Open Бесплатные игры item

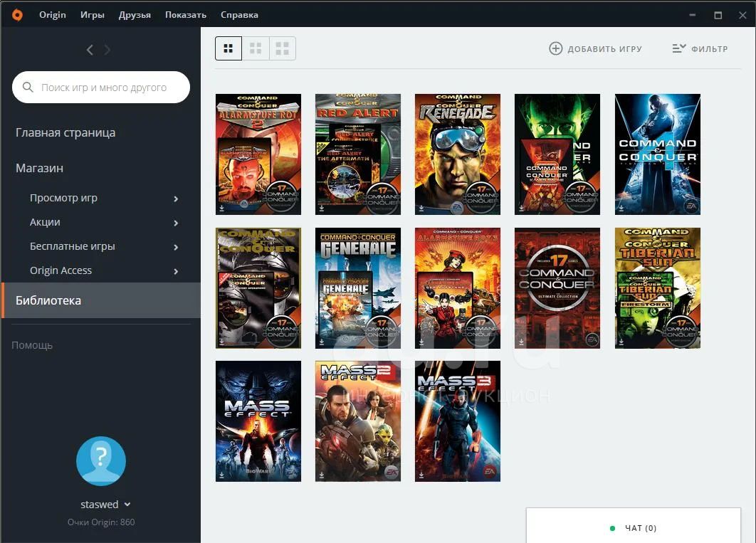[73, 246]
